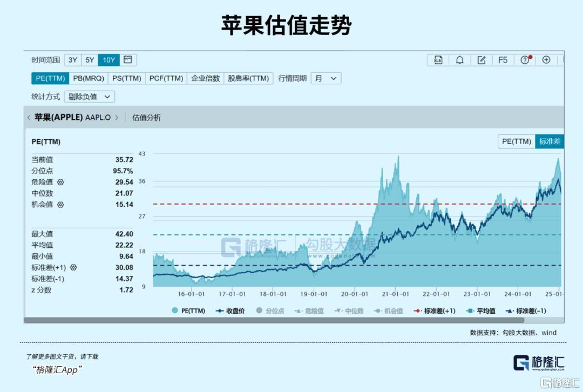Export data with the XLS icon

click(438, 60)
